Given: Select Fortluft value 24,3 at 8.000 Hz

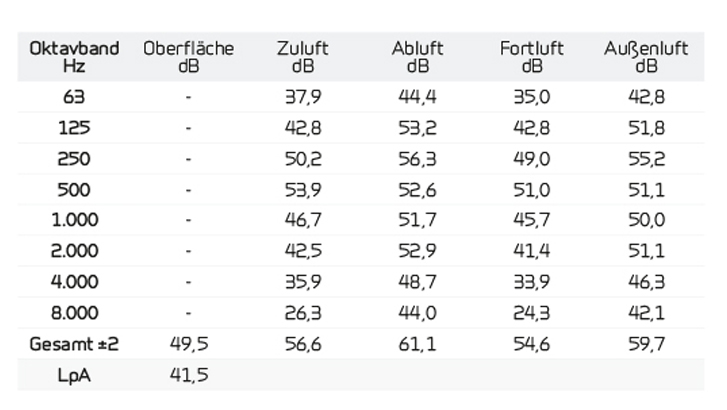Looking at the screenshot, I should point(532,313).
